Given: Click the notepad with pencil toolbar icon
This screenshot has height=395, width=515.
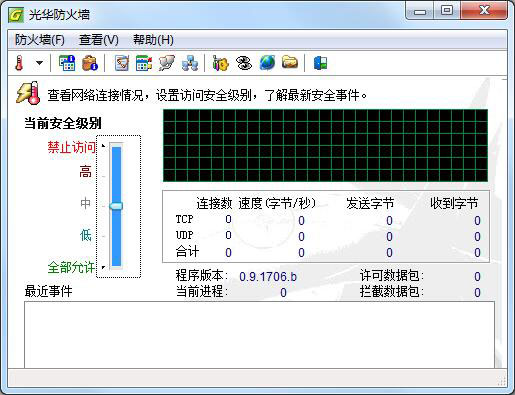Looking at the screenshot, I should coord(122,63).
